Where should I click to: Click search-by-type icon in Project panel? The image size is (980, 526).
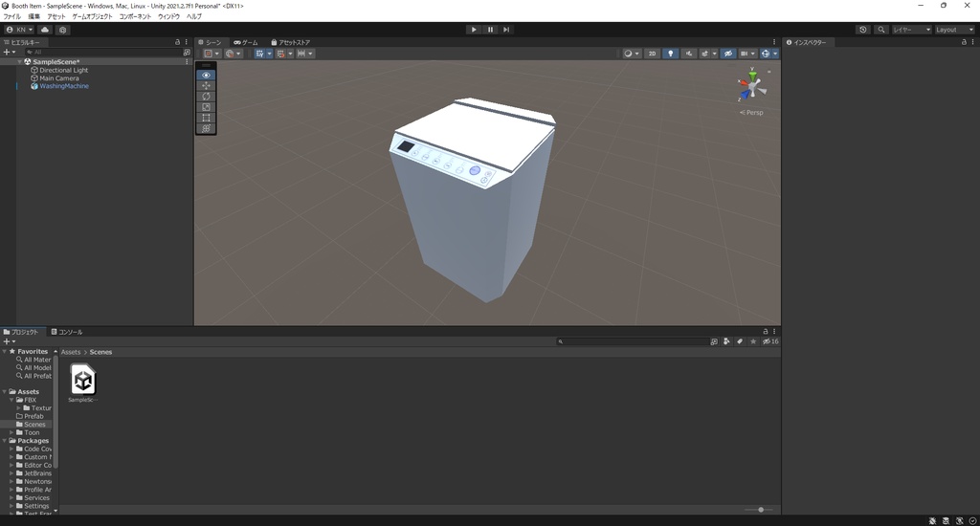pyautogui.click(x=726, y=341)
